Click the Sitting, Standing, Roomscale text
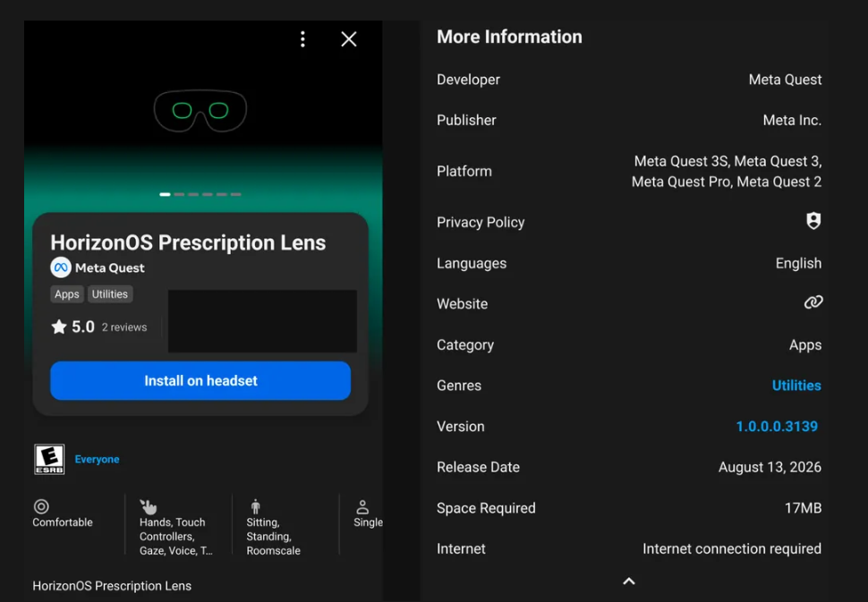 (274, 537)
